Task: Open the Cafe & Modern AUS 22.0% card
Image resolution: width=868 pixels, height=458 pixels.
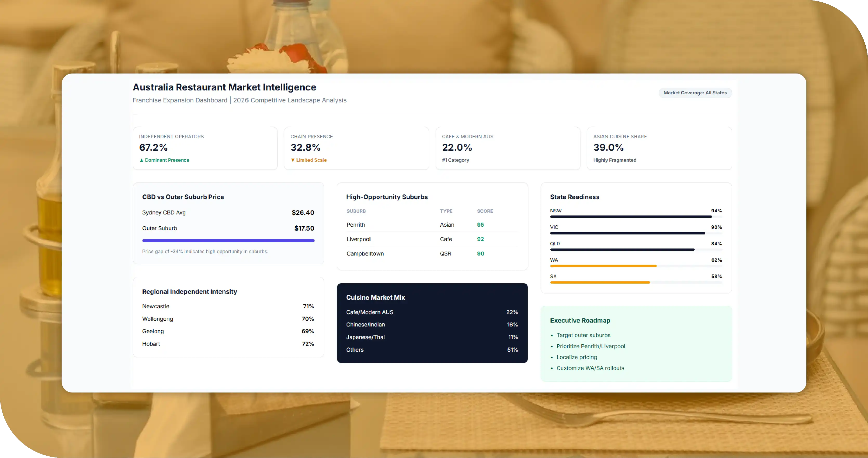Action: point(508,148)
